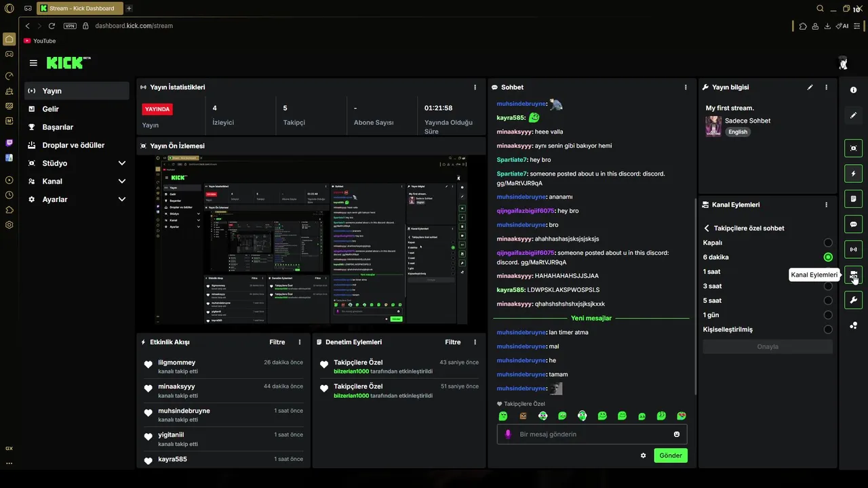
Task: Click the profile avatar in top right
Action: [x=843, y=63]
